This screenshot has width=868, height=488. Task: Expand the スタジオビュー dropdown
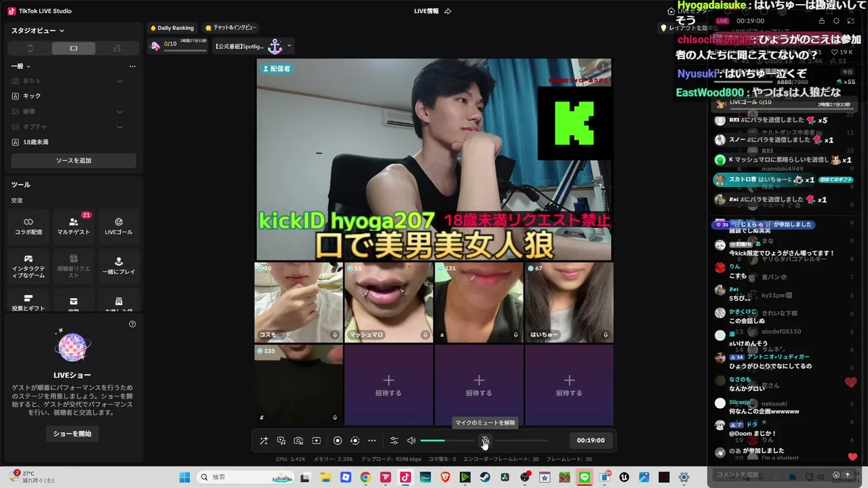pyautogui.click(x=38, y=30)
